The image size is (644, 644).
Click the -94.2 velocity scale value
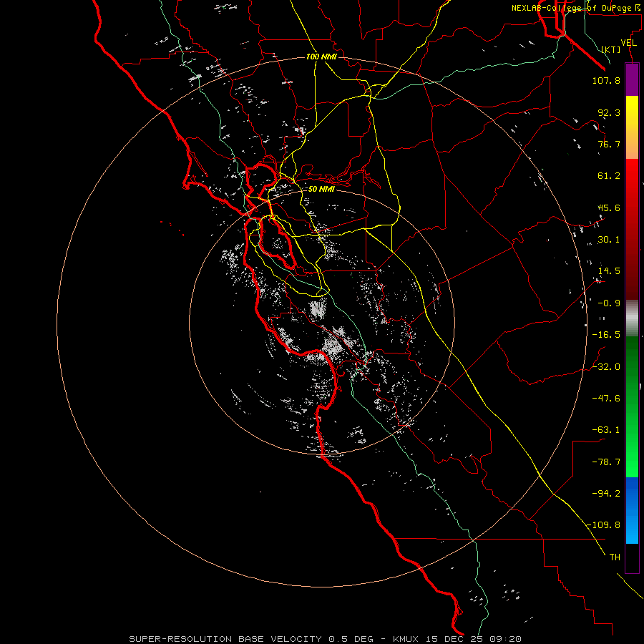(606, 494)
